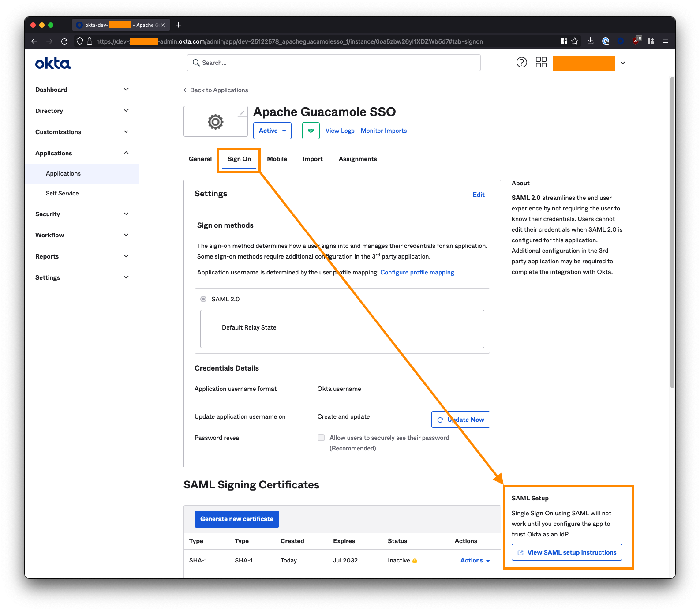Viewport: 700px width, 611px height.
Task: Click the pencil edit icon on app logo
Action: 242,112
